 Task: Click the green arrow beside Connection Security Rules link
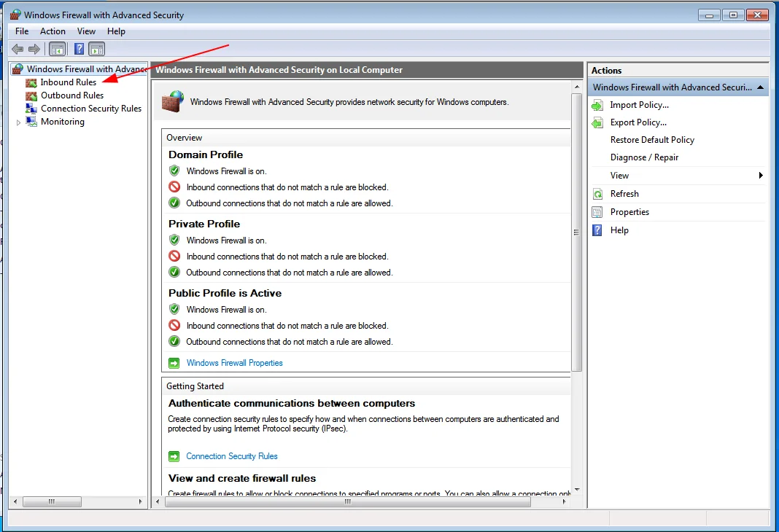tap(174, 456)
